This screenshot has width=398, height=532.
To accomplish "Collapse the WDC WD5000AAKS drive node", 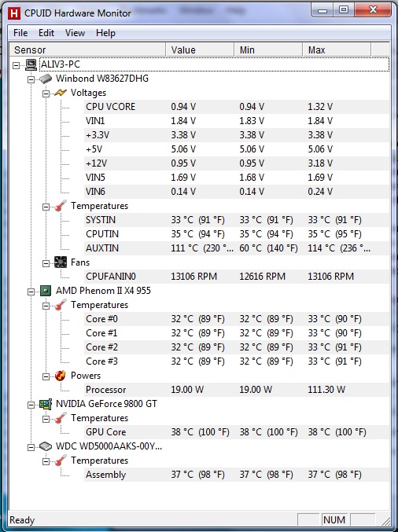I will pos(31,447).
